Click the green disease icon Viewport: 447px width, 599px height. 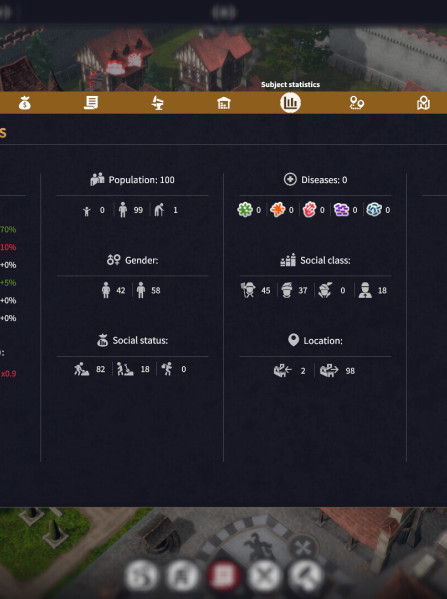(245, 210)
